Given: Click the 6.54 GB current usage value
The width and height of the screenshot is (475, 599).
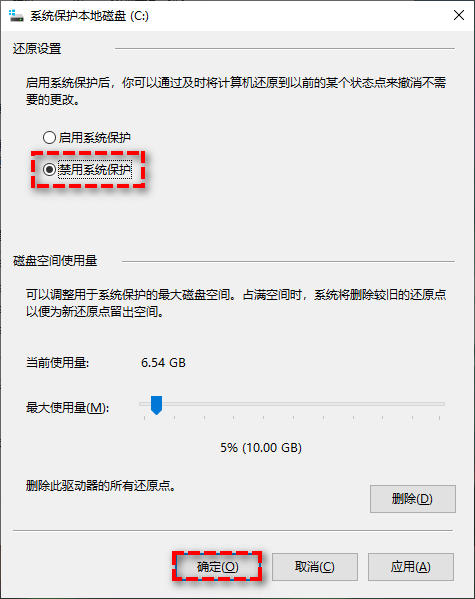Looking at the screenshot, I should click(163, 363).
